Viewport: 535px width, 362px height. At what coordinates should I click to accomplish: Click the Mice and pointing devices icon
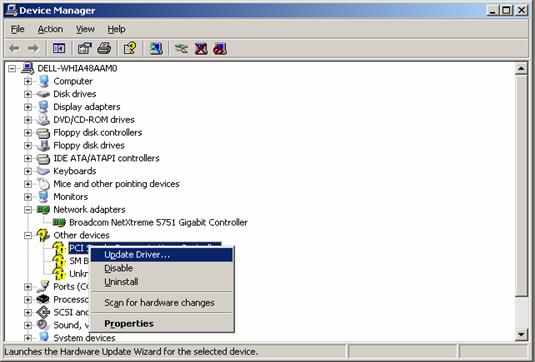click(x=43, y=184)
